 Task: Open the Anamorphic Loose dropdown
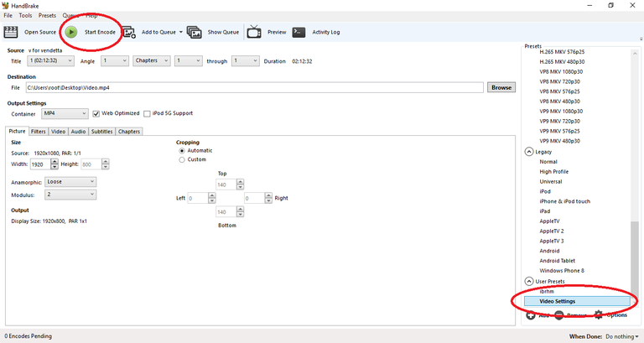click(x=70, y=182)
